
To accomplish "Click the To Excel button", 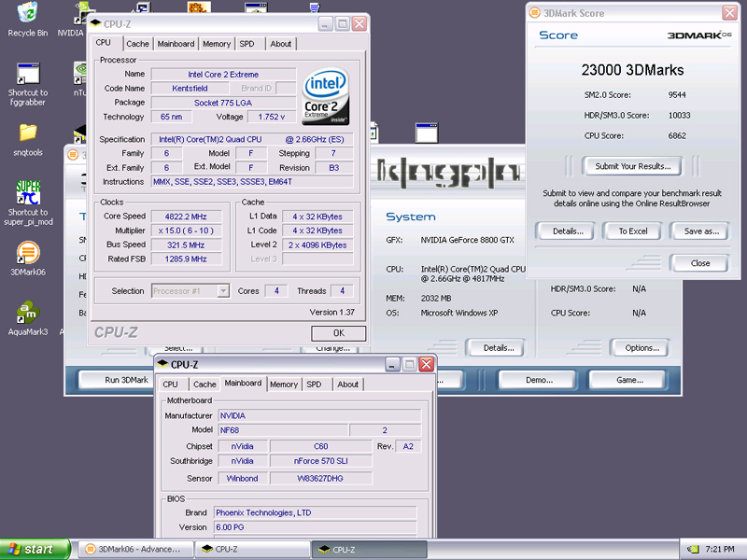I will point(632,231).
